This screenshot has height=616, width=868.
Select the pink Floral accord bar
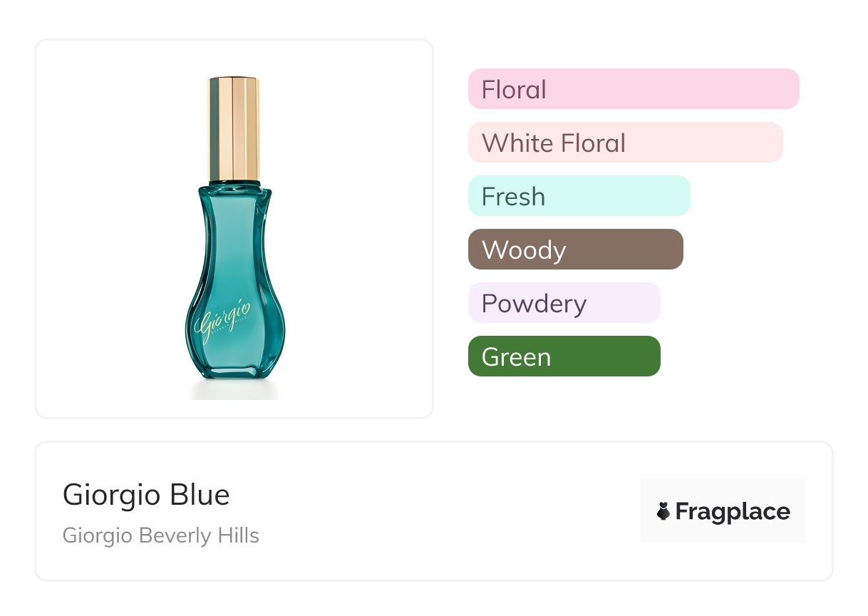point(633,89)
